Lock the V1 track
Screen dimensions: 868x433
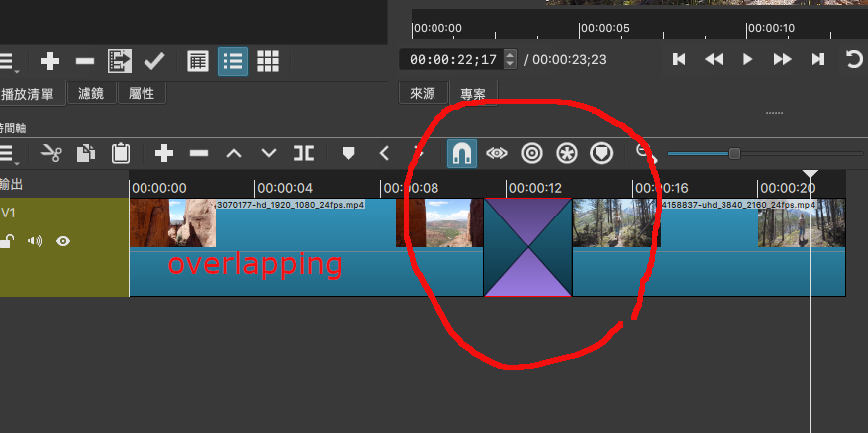click(x=8, y=240)
